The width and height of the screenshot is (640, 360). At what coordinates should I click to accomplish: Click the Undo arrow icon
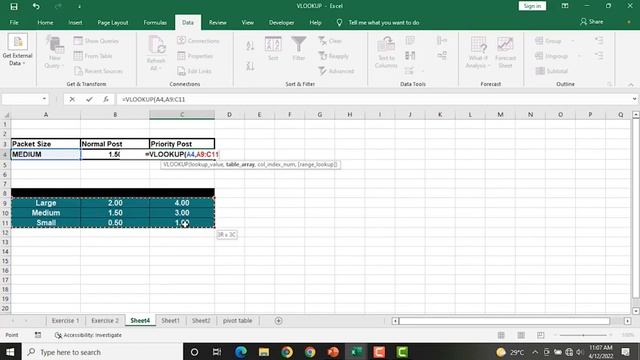click(x=36, y=6)
